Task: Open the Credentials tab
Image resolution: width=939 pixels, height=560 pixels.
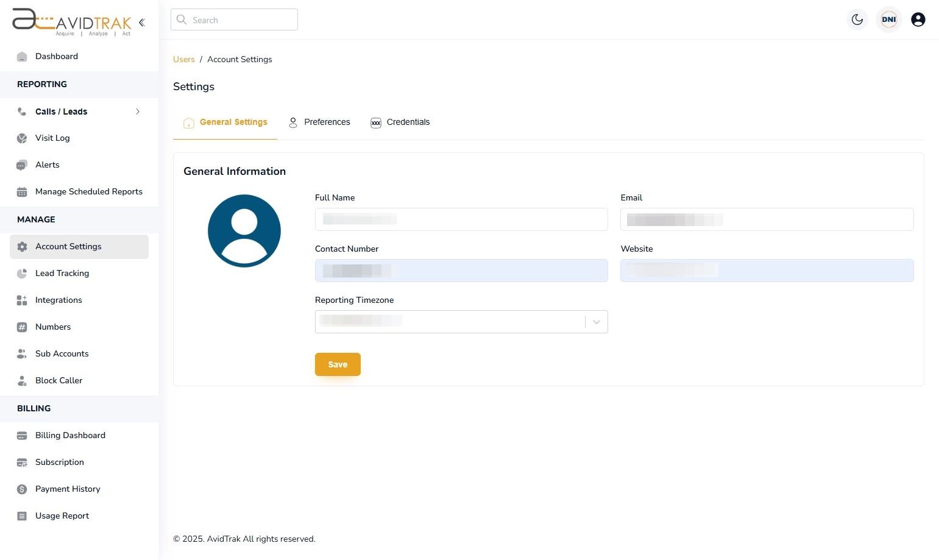Action: [408, 122]
